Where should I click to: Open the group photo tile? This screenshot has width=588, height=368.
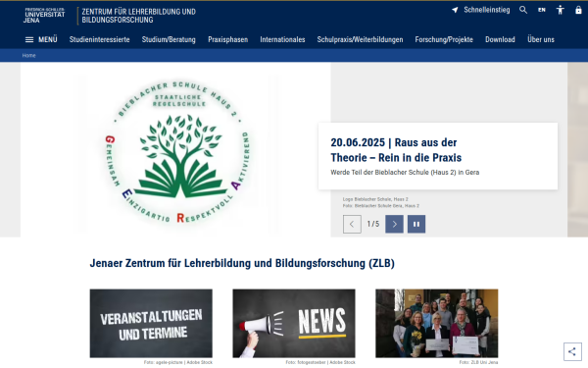[x=436, y=323]
